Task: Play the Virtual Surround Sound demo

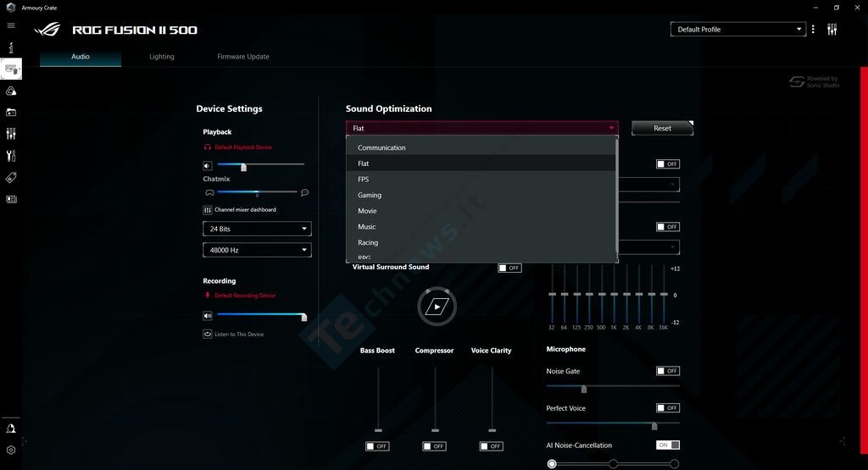Action: (437, 307)
